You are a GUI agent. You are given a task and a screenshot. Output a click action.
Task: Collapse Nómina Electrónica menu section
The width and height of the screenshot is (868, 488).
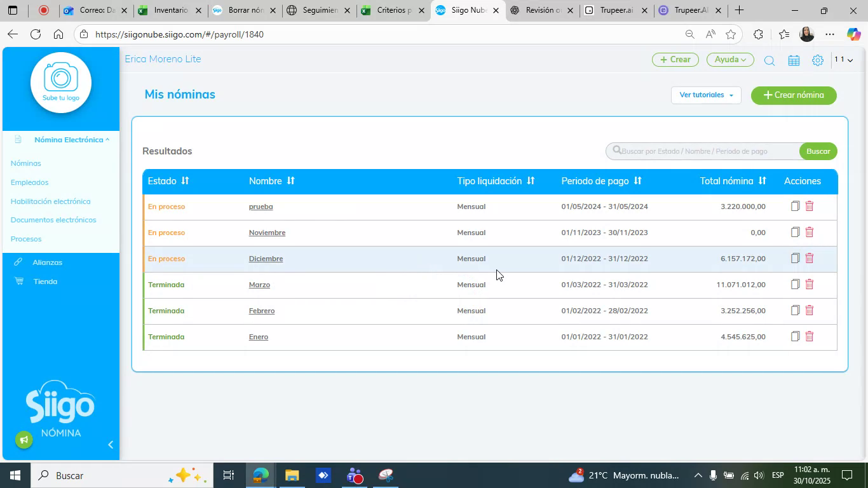(x=71, y=140)
